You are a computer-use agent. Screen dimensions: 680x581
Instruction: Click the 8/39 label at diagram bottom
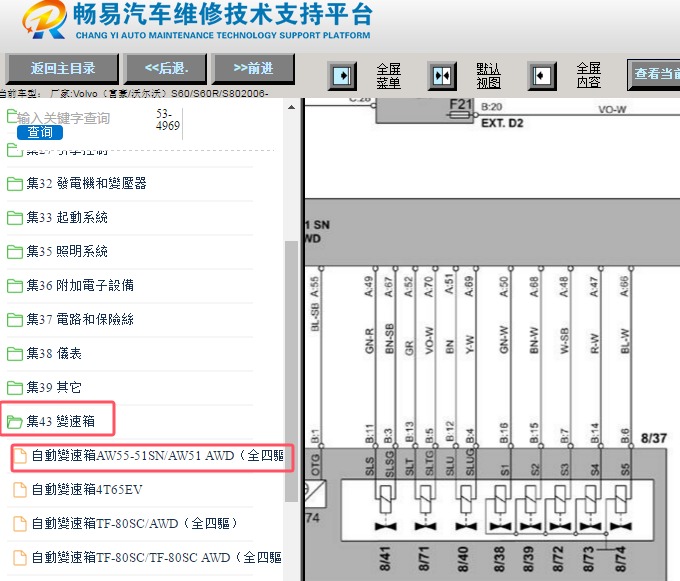point(528,559)
